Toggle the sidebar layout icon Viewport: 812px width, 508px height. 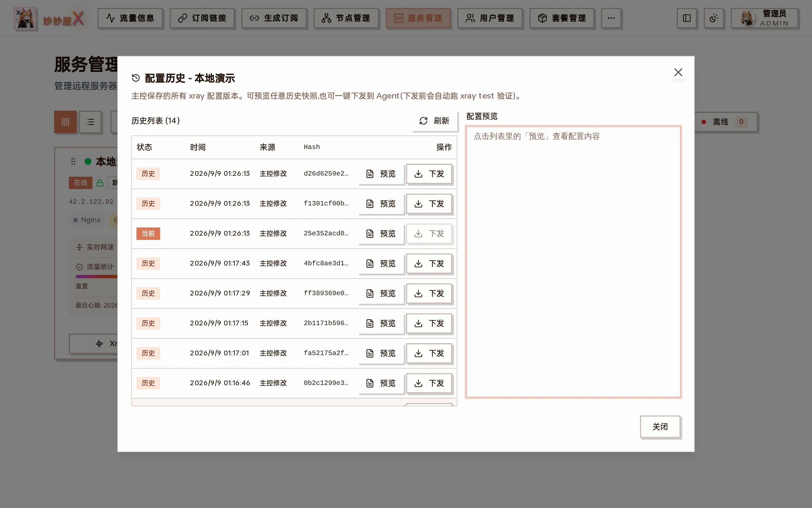coord(687,18)
